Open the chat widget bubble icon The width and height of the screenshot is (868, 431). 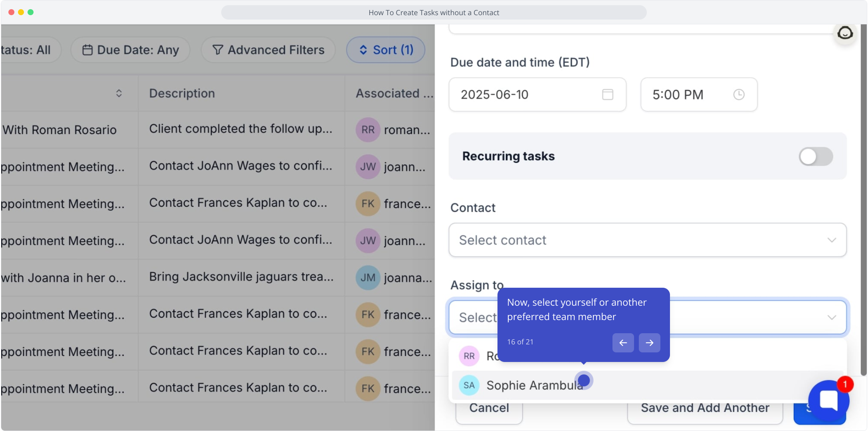[x=828, y=400]
